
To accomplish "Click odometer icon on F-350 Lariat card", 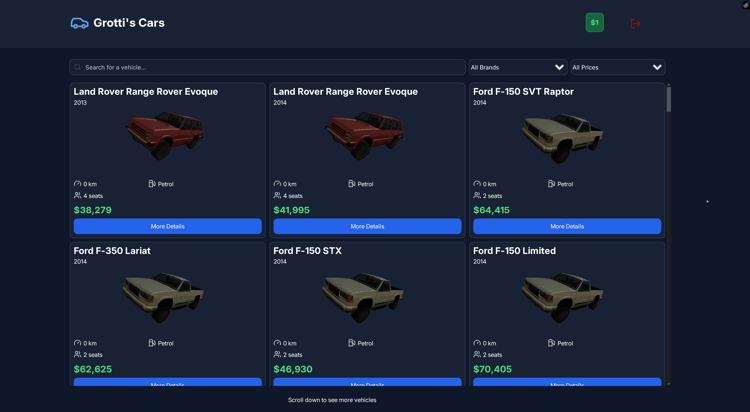I will pyautogui.click(x=77, y=343).
